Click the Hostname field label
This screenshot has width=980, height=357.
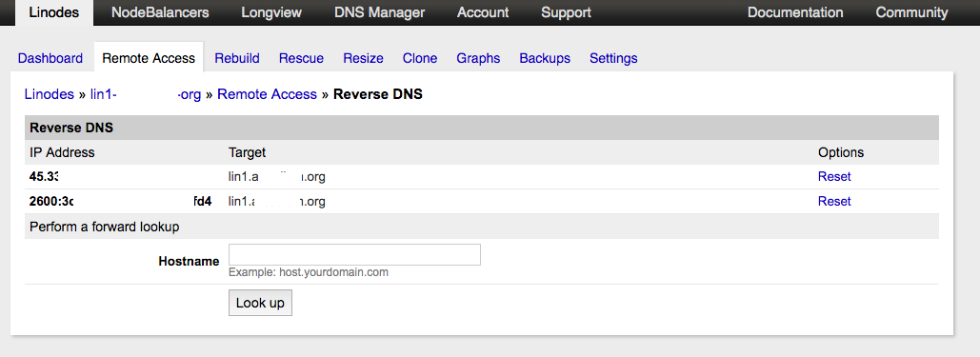pos(189,262)
